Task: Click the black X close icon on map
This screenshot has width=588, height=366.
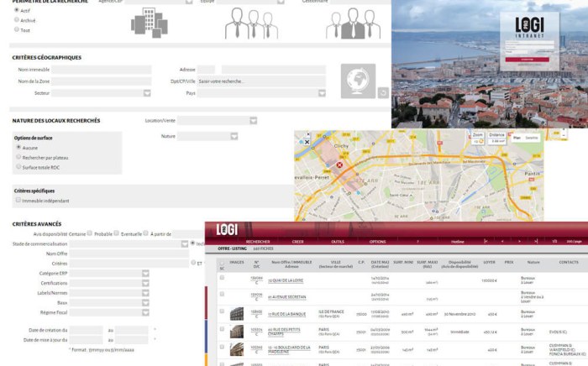Action: [x=307, y=142]
